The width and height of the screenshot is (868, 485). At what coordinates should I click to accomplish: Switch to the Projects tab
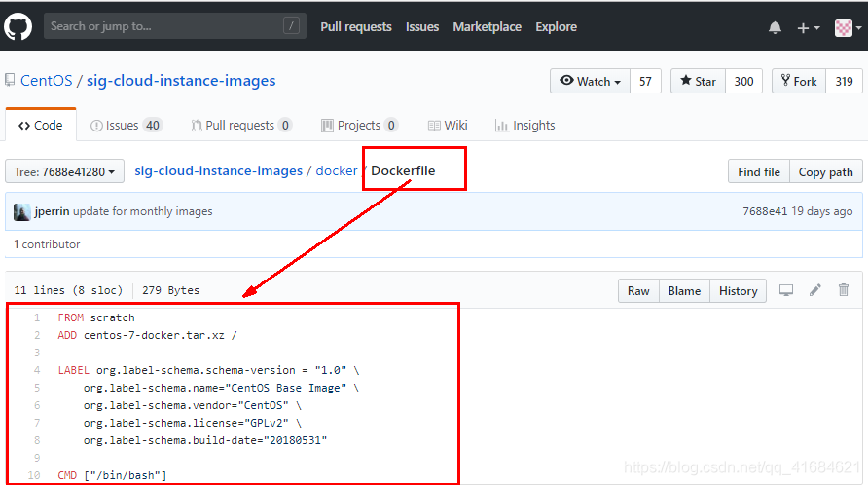click(x=359, y=126)
